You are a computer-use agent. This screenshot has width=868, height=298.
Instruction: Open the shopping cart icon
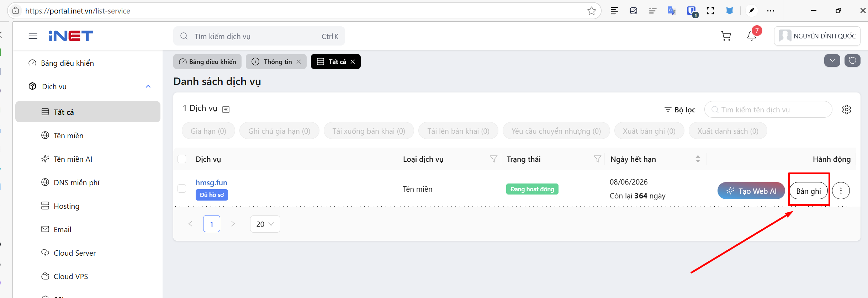pyautogui.click(x=726, y=36)
